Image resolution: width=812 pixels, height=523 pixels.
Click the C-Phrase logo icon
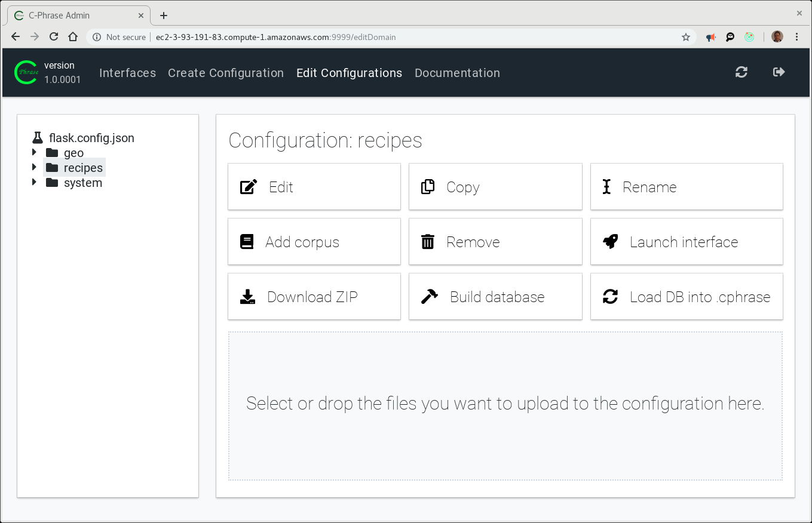[x=26, y=72]
